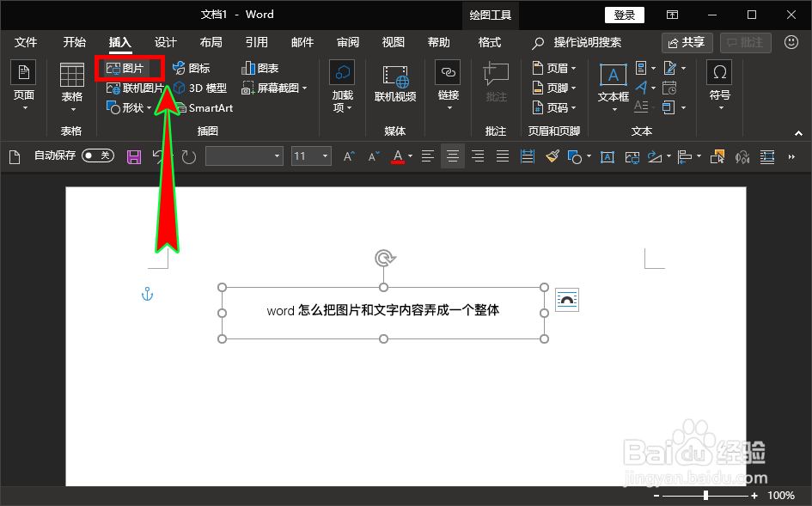Switch to the 引用 References tab

pyautogui.click(x=257, y=42)
